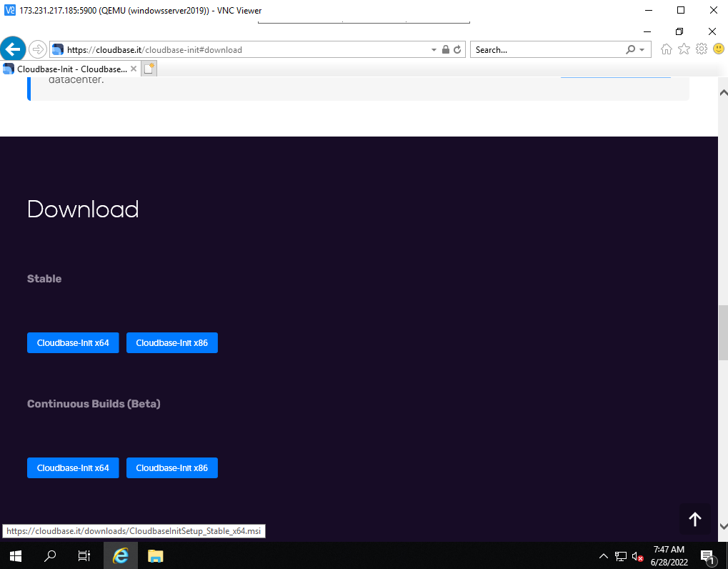
Task: Click the 'Download' heading text
Action: (x=83, y=209)
